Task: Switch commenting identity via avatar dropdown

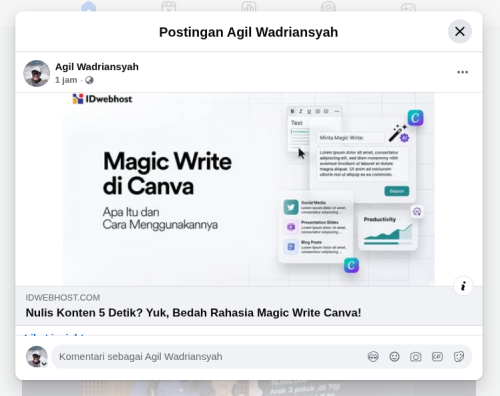Action: [37, 357]
